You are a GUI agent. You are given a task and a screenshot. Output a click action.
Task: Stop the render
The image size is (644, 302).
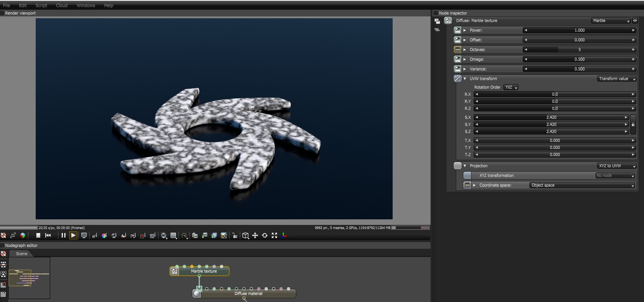[x=38, y=235]
